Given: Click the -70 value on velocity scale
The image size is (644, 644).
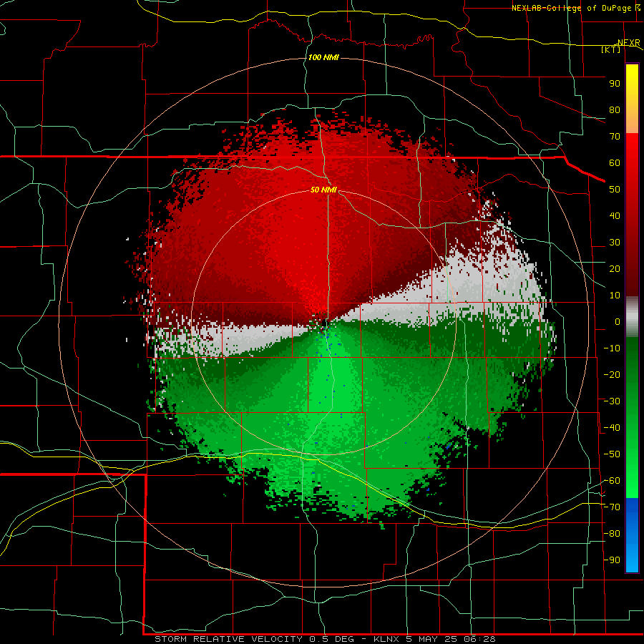Looking at the screenshot, I should (612, 507).
